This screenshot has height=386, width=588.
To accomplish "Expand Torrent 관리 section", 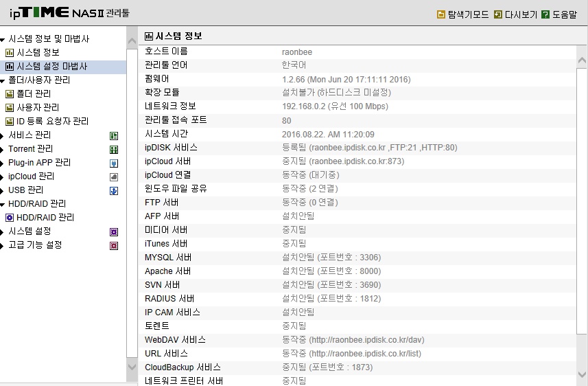I will [2, 150].
